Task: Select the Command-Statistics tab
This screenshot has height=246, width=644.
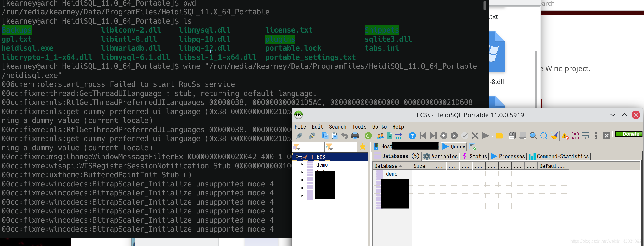Action: tap(559, 156)
